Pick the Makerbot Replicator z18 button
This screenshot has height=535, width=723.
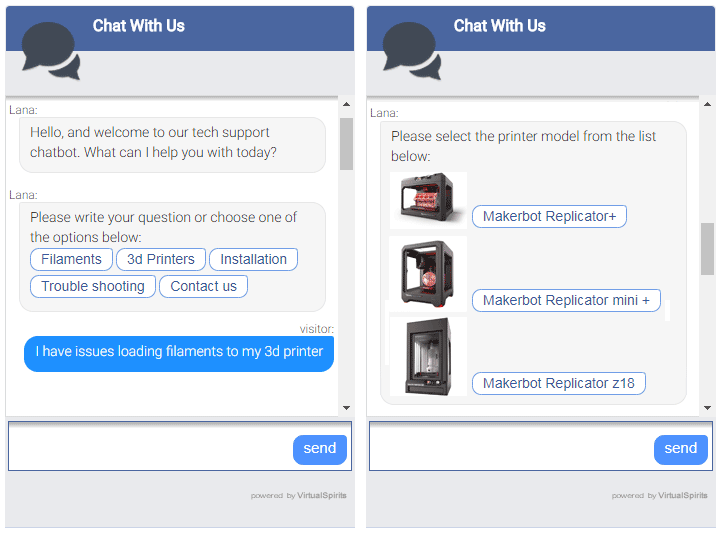tap(559, 383)
